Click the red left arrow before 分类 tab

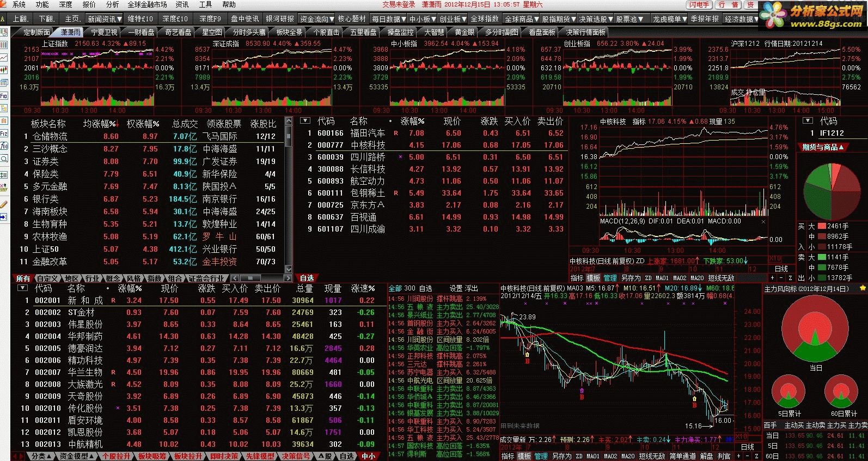pos(14,456)
